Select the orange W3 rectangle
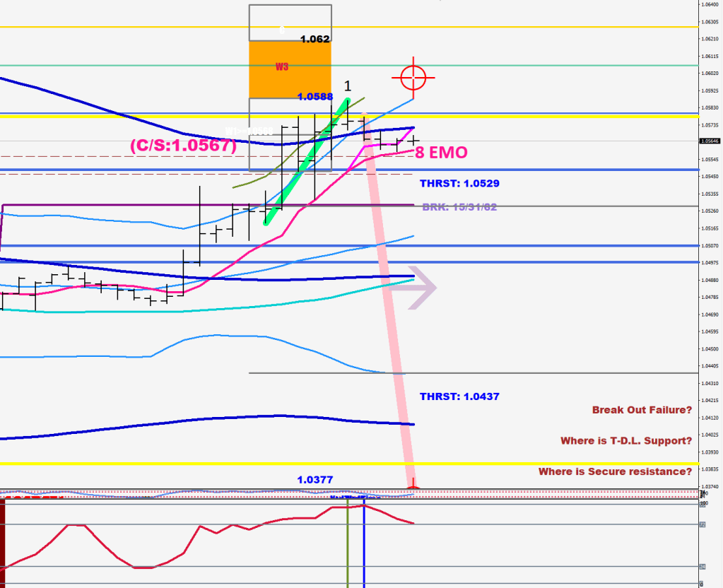 [290, 69]
